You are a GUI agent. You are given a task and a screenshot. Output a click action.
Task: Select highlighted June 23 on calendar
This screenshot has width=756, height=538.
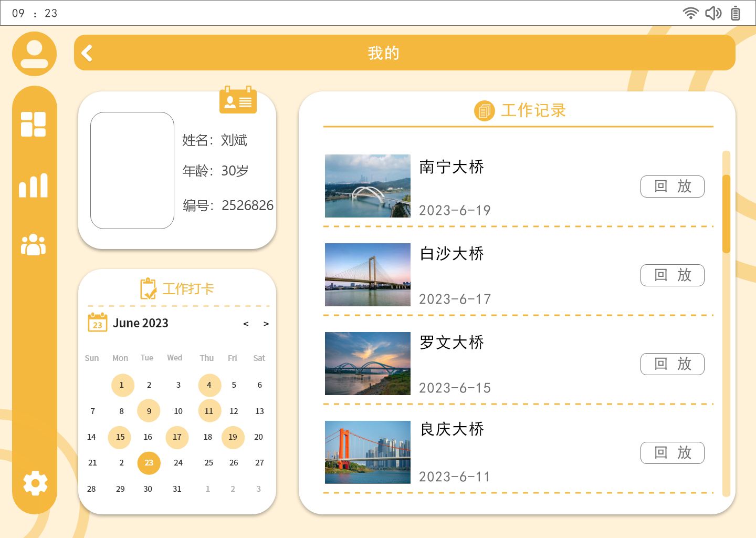click(x=149, y=463)
